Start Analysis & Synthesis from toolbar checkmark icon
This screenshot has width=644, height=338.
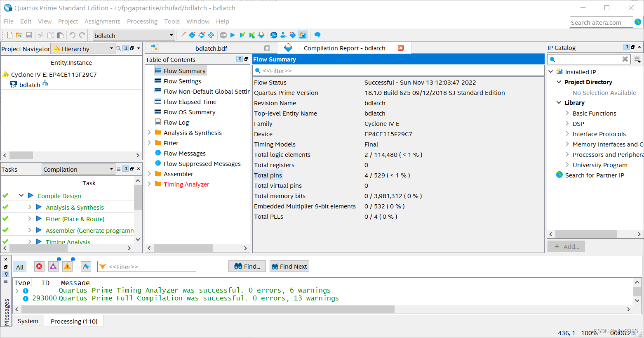pyautogui.click(x=242, y=35)
